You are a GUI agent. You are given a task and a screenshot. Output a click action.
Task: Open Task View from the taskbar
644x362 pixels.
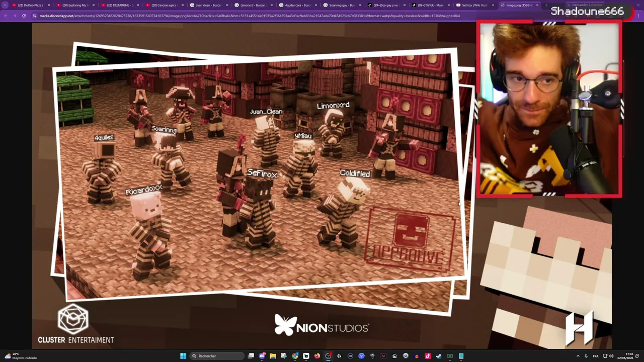click(x=251, y=356)
